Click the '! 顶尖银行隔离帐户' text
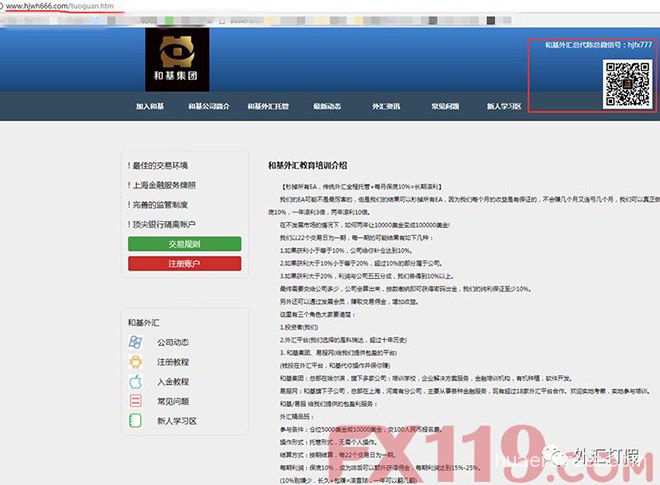Viewport: 660px width, 485px height. pos(162,224)
